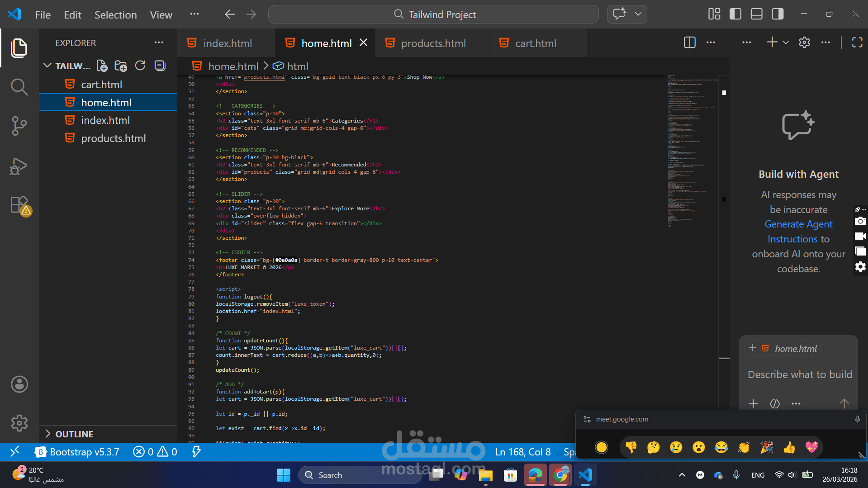
Task: Open the Selection menu
Action: coord(115,15)
